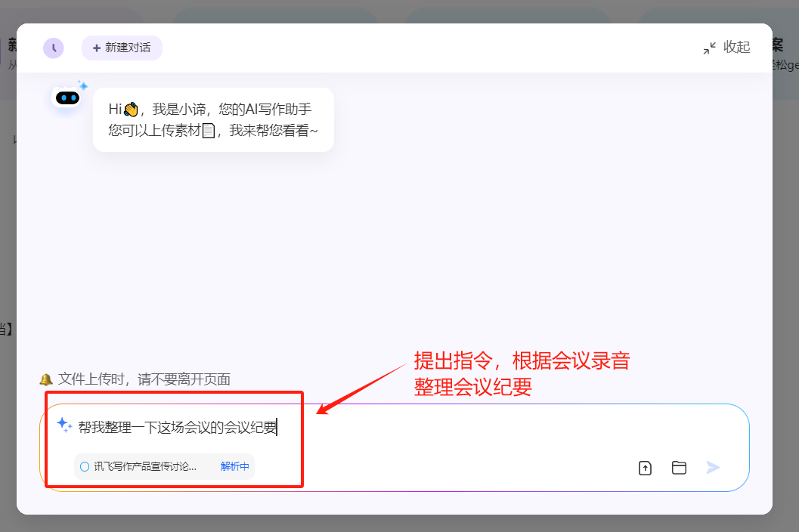This screenshot has height=532, width=799.
Task: Click the document emoji in the greeting
Action: click(x=209, y=131)
